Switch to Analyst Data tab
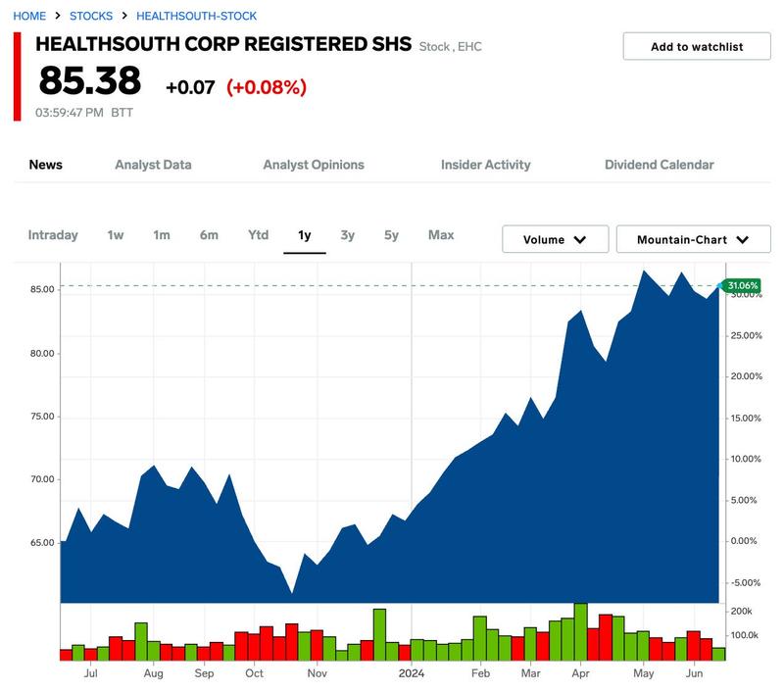 coord(153,165)
